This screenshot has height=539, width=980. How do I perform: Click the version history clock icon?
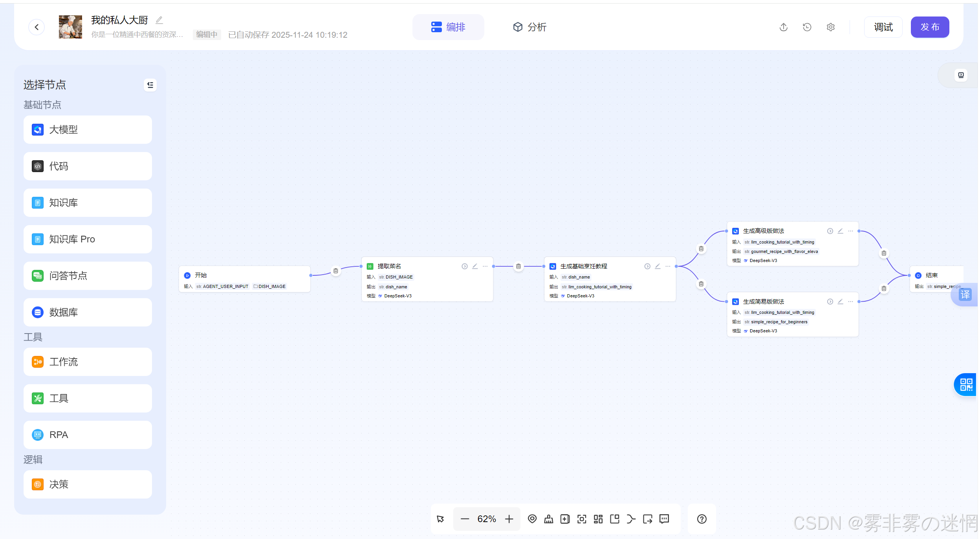point(807,27)
